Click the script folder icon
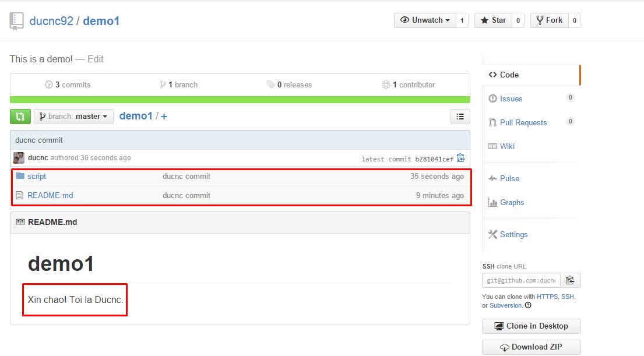 coord(20,176)
